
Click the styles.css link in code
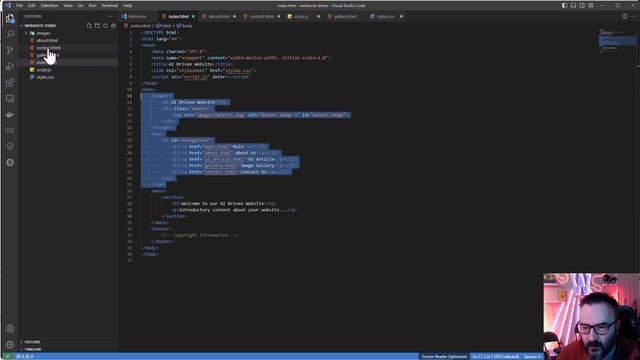pos(238,70)
